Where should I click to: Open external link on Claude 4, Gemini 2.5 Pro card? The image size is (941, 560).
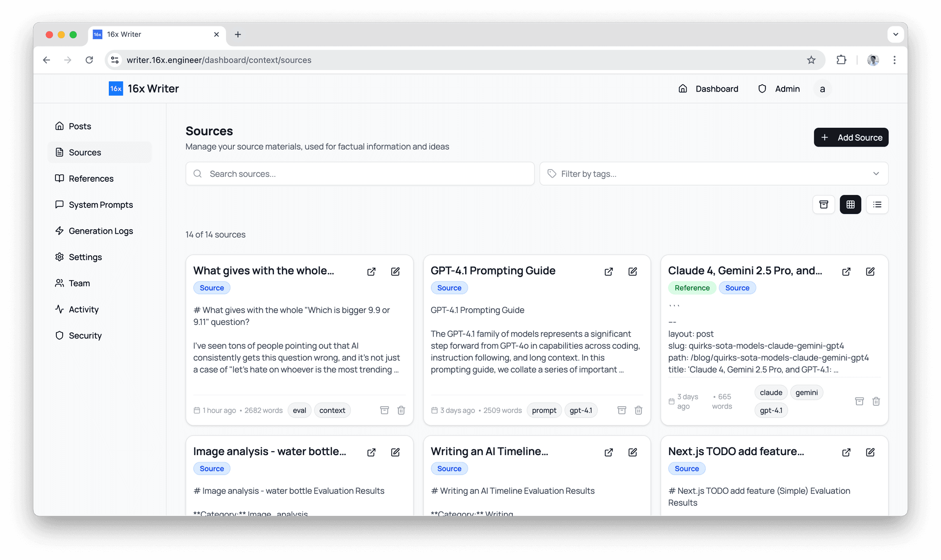846,271
